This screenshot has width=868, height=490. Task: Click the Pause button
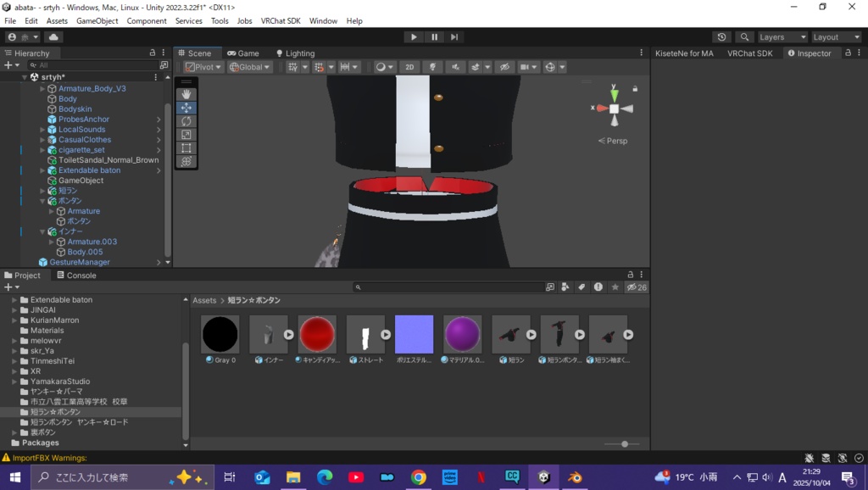coord(434,37)
